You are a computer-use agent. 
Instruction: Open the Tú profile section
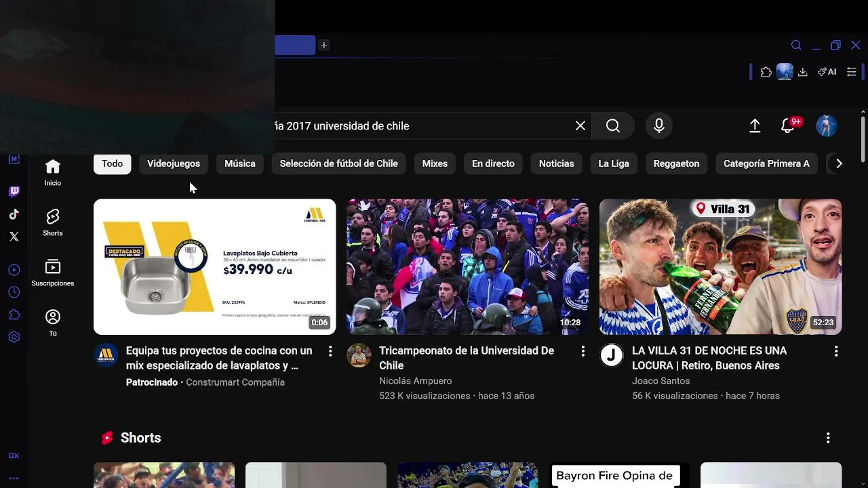(x=53, y=323)
